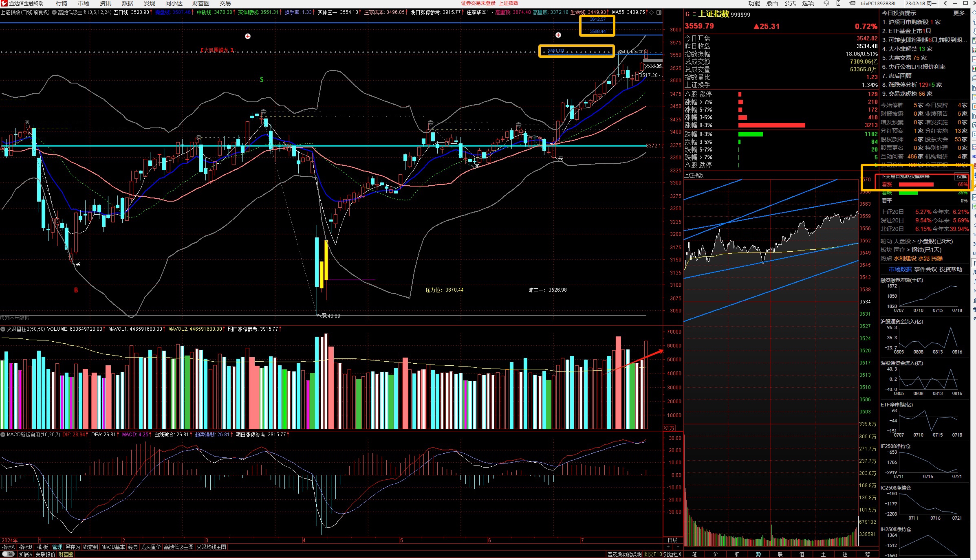Open 财富圈 bottom tab
Image resolution: width=976 pixels, height=560 pixels.
[66, 554]
